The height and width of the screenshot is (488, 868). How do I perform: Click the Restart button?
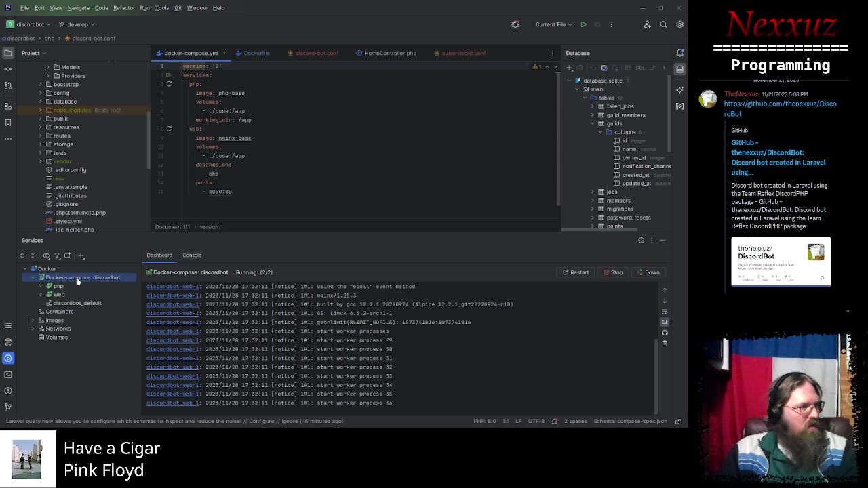click(x=576, y=272)
